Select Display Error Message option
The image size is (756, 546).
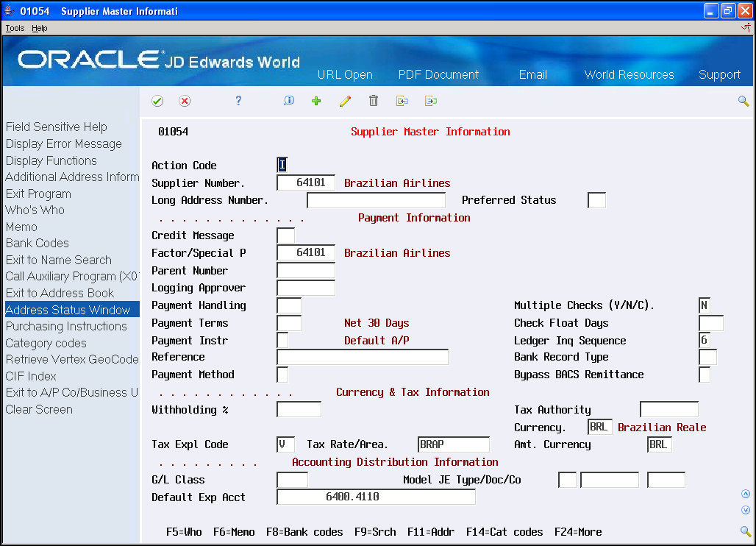pos(64,143)
